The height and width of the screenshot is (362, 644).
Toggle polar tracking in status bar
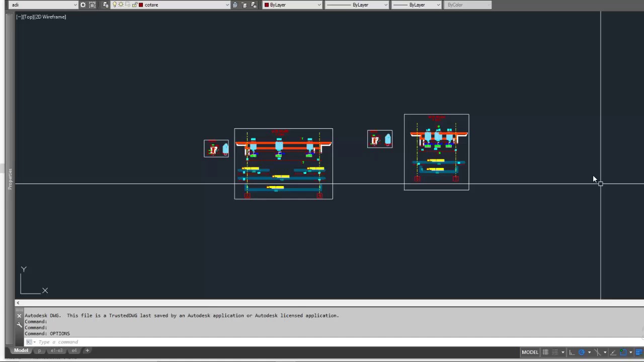[x=582, y=352]
